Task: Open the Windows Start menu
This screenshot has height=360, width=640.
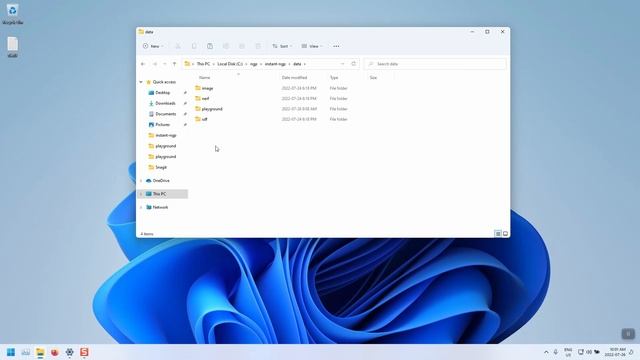Action: coord(11,352)
